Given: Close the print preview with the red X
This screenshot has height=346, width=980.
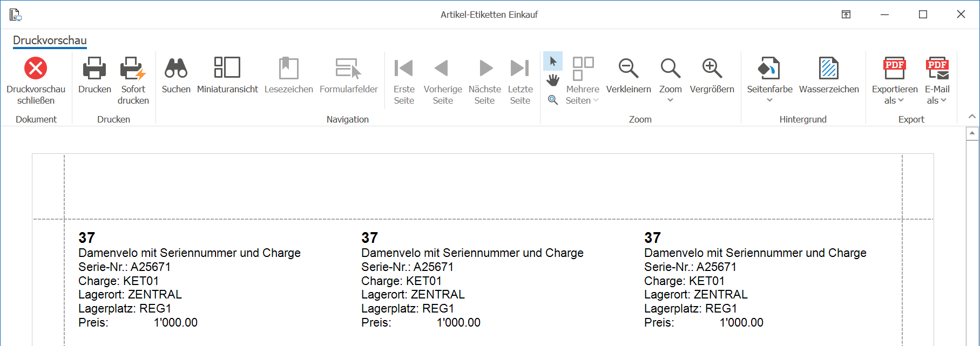Looking at the screenshot, I should [36, 80].
